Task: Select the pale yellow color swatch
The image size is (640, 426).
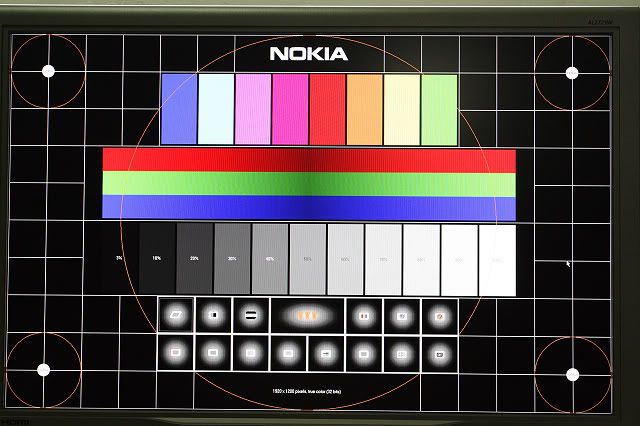Action: [x=402, y=110]
